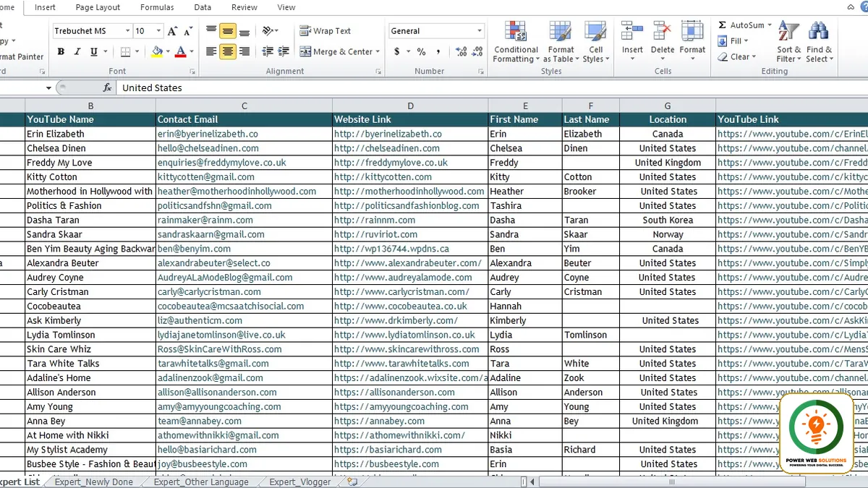868x488 pixels.
Task: Open the General number format dropdown
Action: (480, 31)
